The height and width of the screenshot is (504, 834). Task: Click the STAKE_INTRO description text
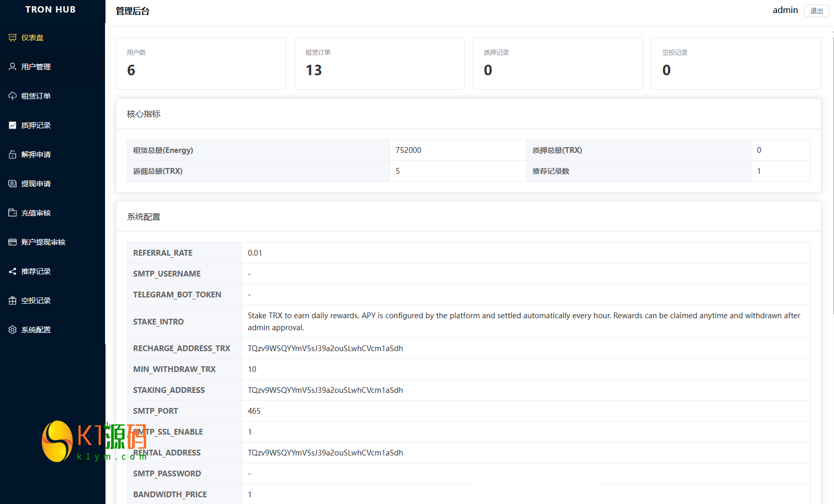coord(524,321)
